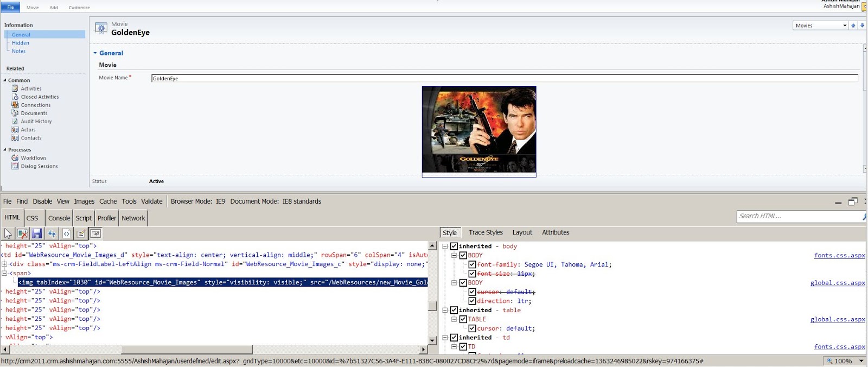Open Documents in the sidebar
The height and width of the screenshot is (367, 868).
tap(34, 113)
